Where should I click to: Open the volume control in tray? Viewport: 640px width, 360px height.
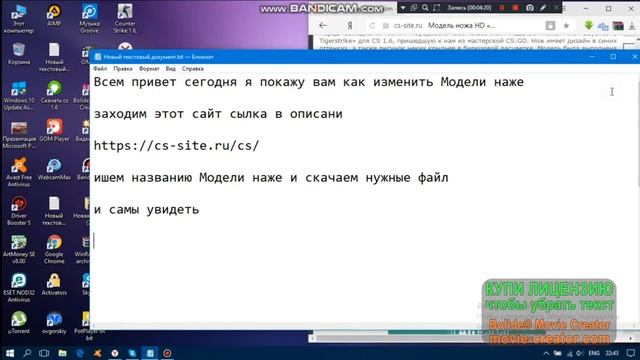point(580,353)
